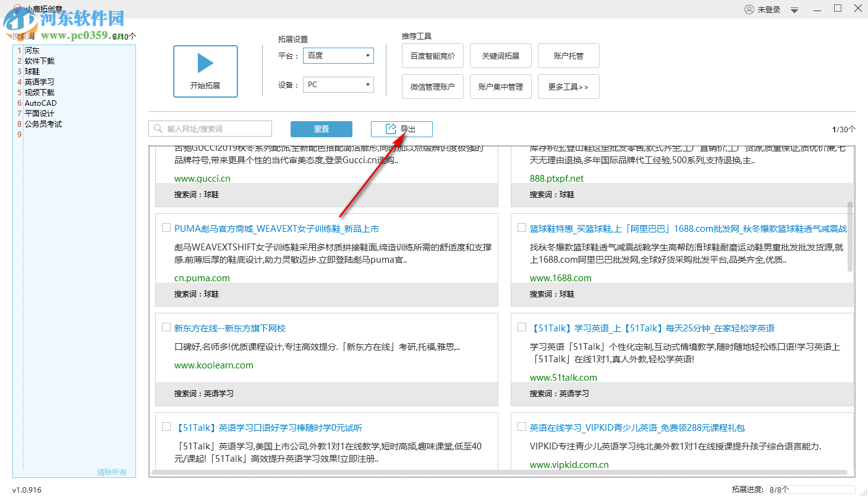The height and width of the screenshot is (497, 868).
Task: Click 清除所有 to clear all keywords
Action: pos(113,471)
